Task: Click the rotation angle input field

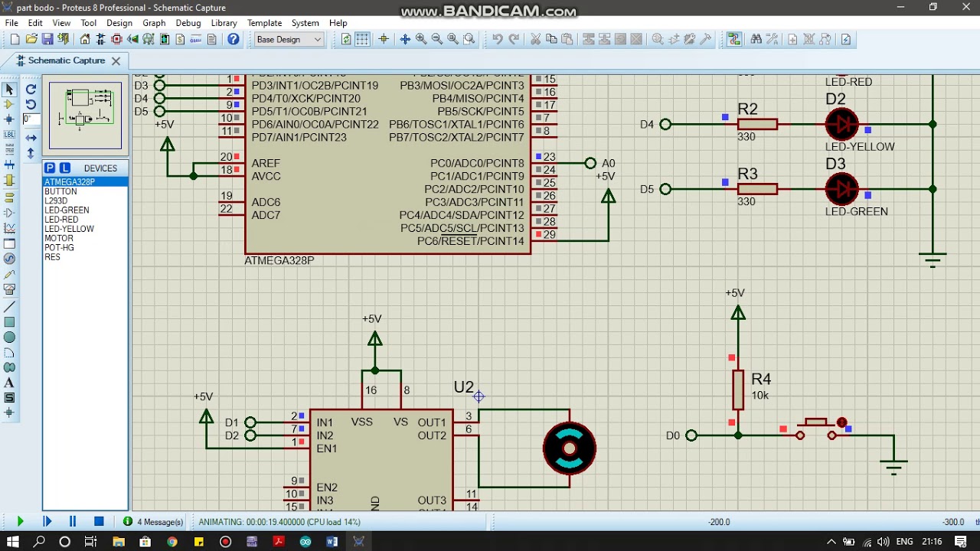Action: [x=31, y=119]
